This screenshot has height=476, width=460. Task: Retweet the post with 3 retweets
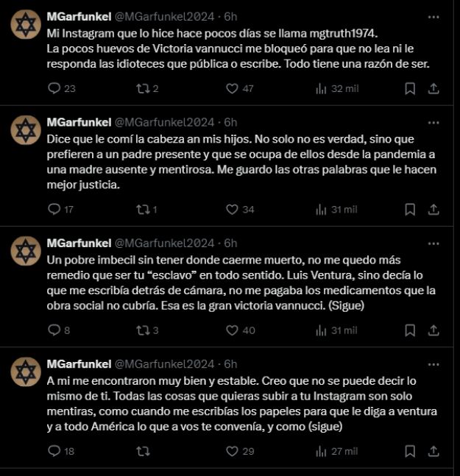143,330
